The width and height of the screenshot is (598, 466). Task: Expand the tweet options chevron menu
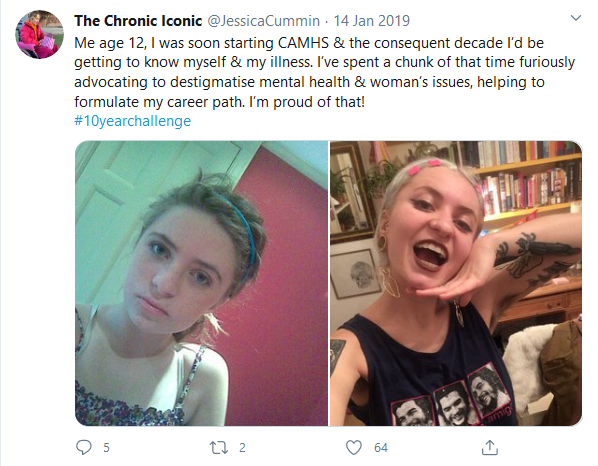[575, 18]
